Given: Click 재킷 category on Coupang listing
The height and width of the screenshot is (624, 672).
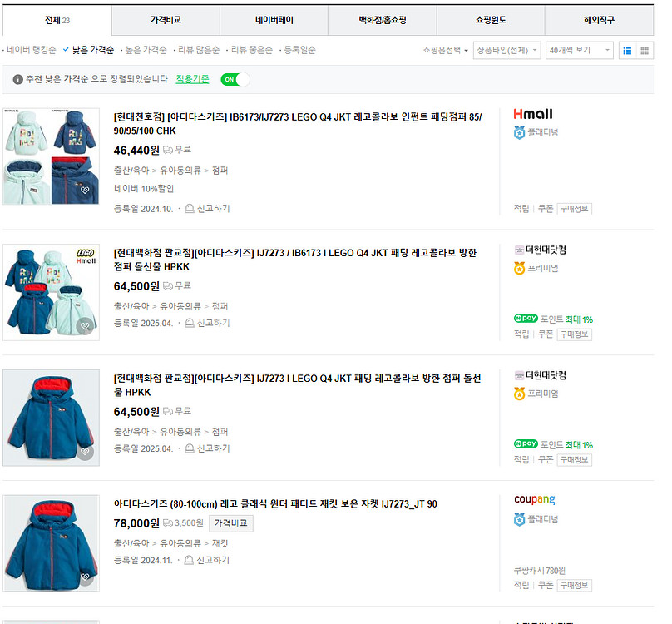Looking at the screenshot, I should coord(220,544).
